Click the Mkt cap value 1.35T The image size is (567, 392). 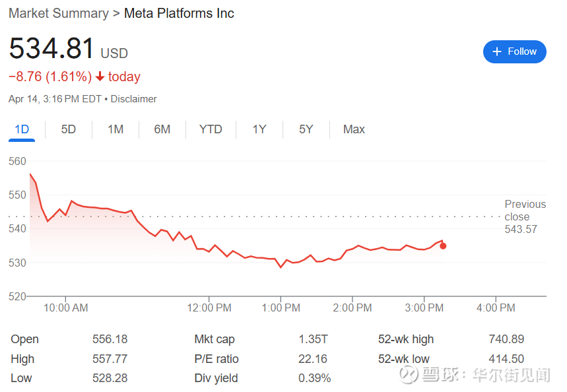[x=313, y=339]
